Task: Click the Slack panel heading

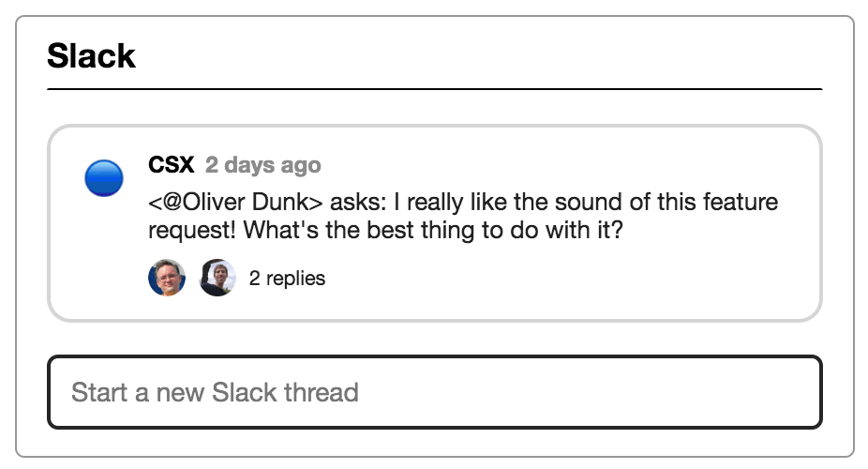Action: pyautogui.click(x=91, y=55)
